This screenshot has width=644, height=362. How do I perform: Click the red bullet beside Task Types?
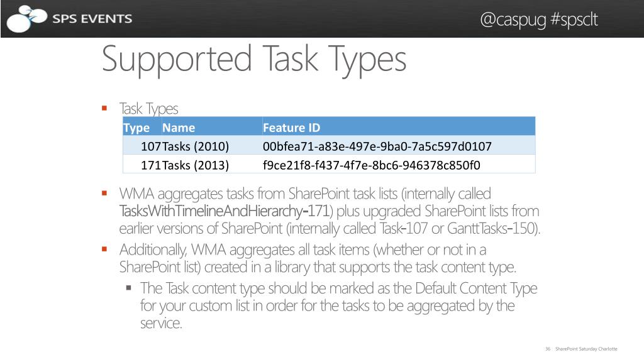pyautogui.click(x=104, y=108)
